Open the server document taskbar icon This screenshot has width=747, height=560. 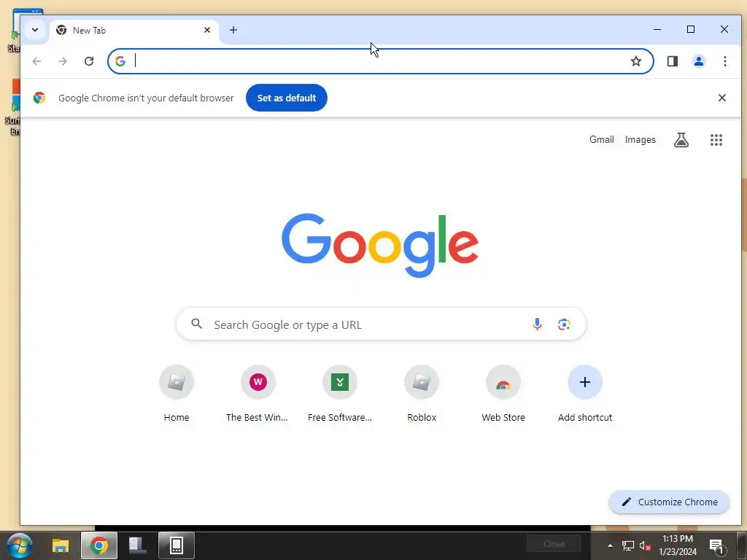pyautogui.click(x=138, y=545)
